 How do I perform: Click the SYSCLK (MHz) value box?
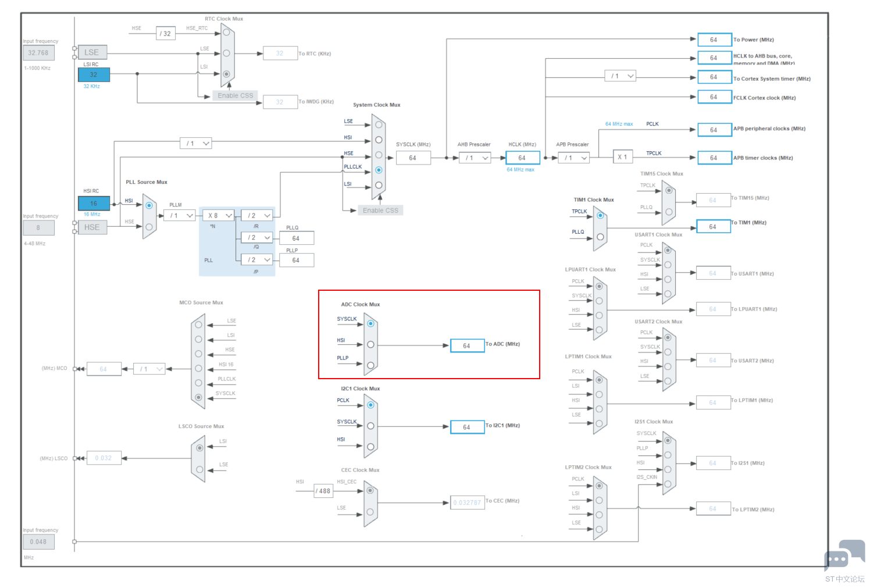(413, 158)
